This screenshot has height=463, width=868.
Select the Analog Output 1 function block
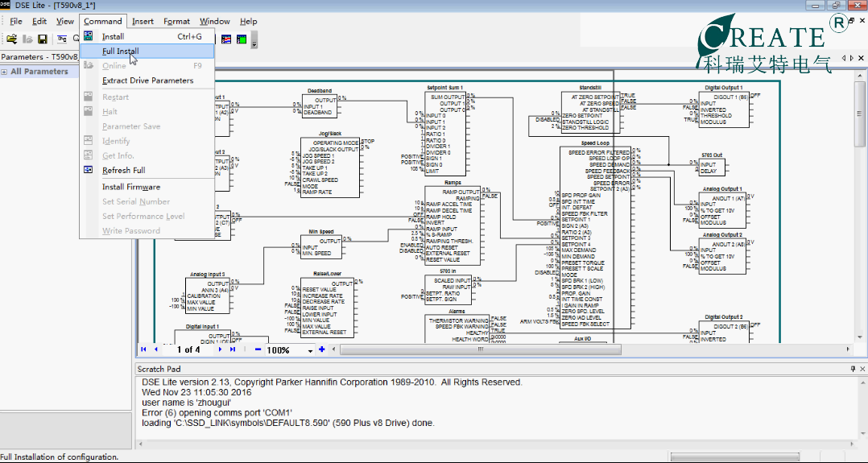(x=722, y=210)
